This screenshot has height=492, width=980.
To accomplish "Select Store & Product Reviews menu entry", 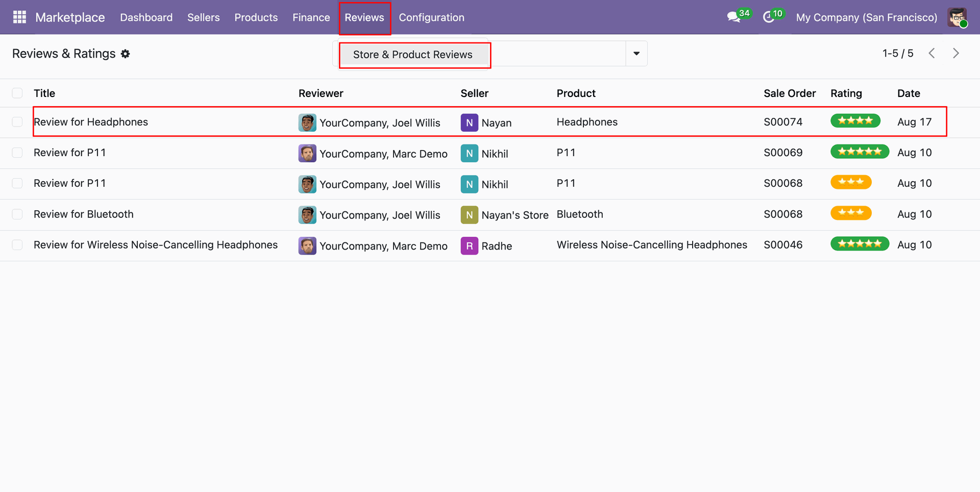I will pyautogui.click(x=413, y=55).
